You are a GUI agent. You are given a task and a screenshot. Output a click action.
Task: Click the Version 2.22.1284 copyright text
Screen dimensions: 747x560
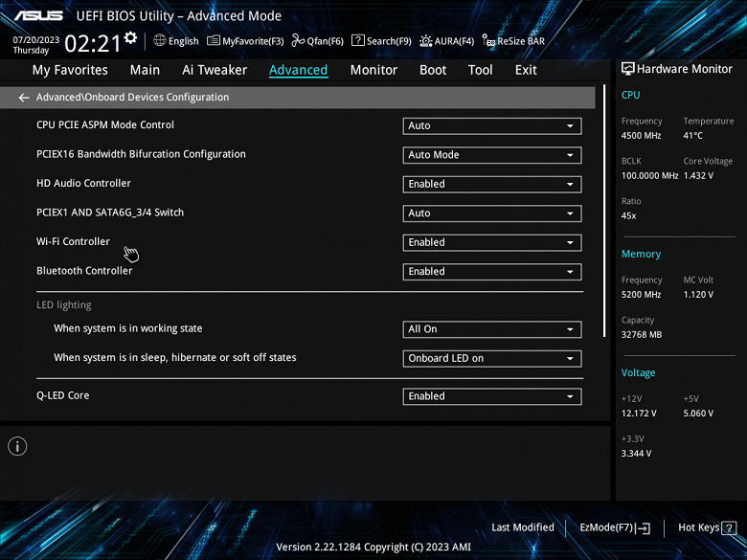pyautogui.click(x=373, y=548)
